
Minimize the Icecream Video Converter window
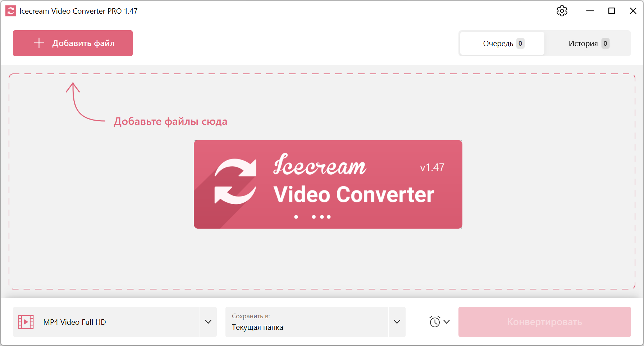[590, 11]
